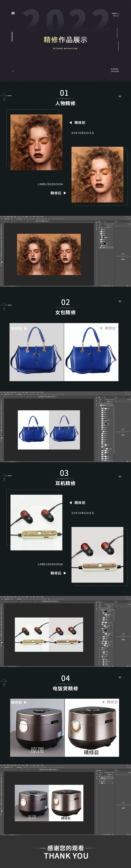
Task: Click the 精修后 label in earphone section
Action: point(56,573)
